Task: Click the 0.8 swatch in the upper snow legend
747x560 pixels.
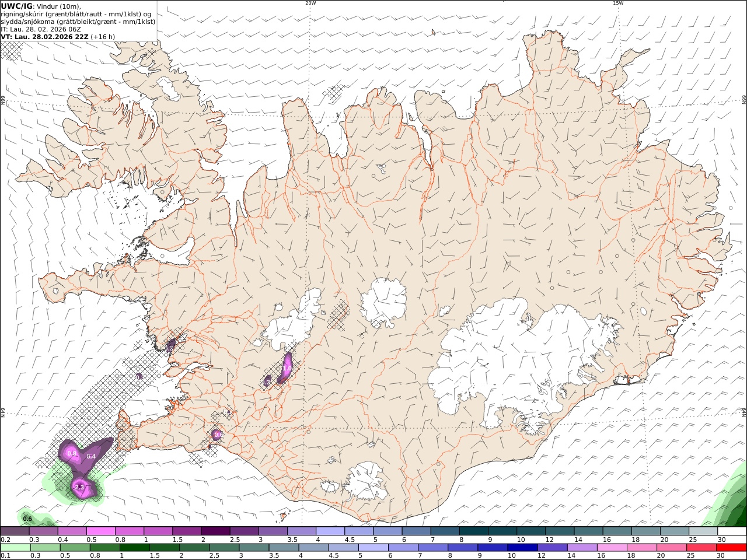Action: coord(129,531)
